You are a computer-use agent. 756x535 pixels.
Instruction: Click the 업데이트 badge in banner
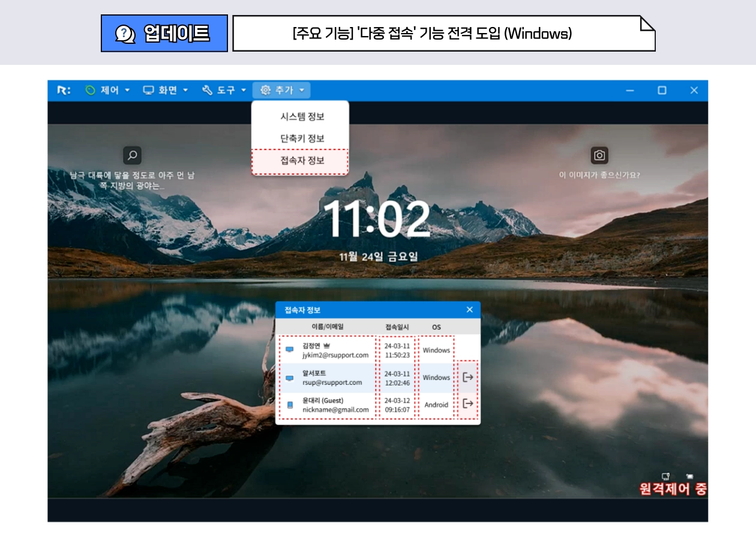[x=164, y=34]
